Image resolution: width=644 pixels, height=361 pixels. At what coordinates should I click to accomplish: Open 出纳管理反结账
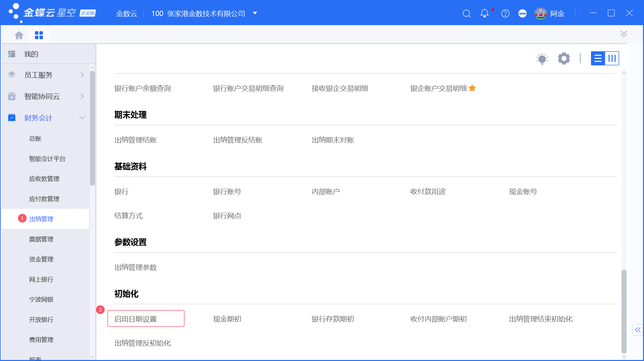pyautogui.click(x=238, y=140)
